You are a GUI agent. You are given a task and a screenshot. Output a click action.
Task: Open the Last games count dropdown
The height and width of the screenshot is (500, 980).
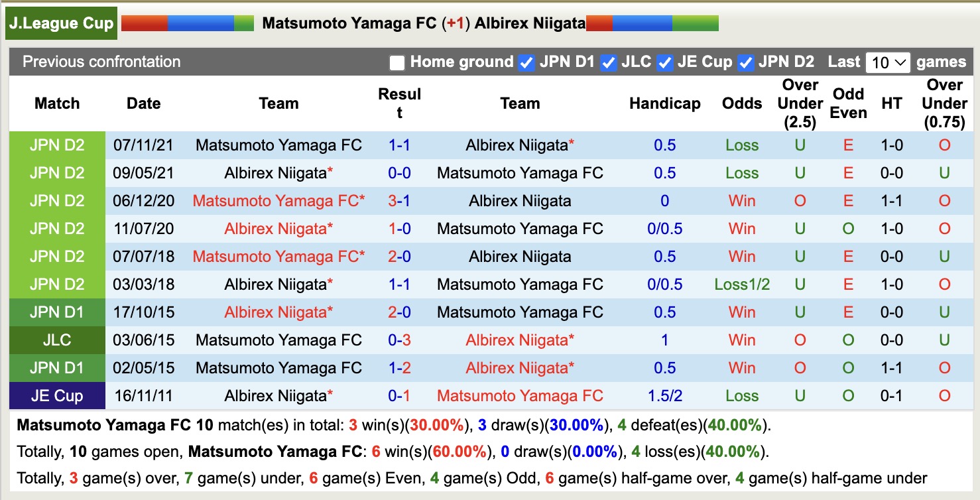889,62
